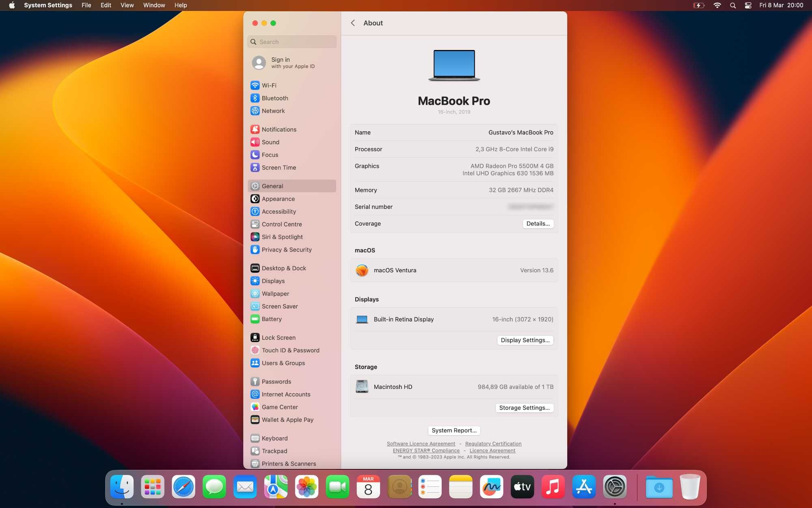
Task: Open Lock Screen settings
Action: 292,337
